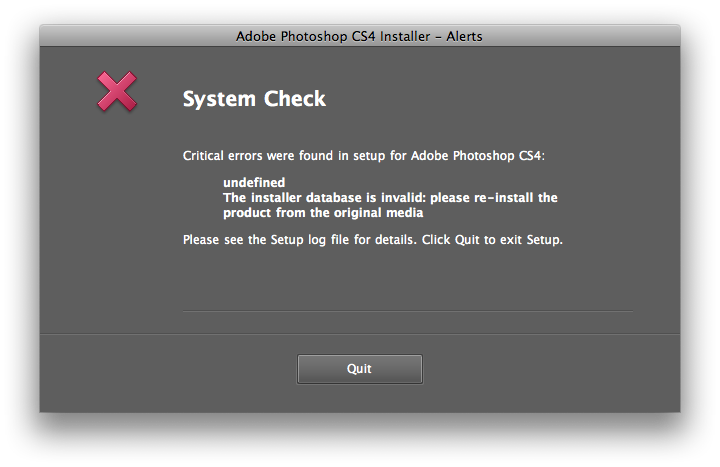
Task: Click the word "Alerts" in the title
Action: pos(464,36)
